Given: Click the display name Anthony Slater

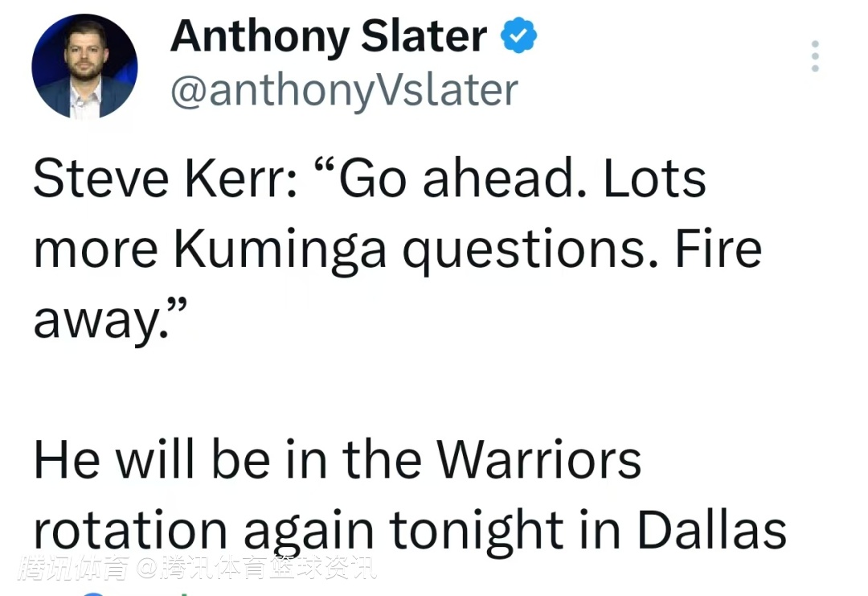Looking at the screenshot, I should coord(329,37).
